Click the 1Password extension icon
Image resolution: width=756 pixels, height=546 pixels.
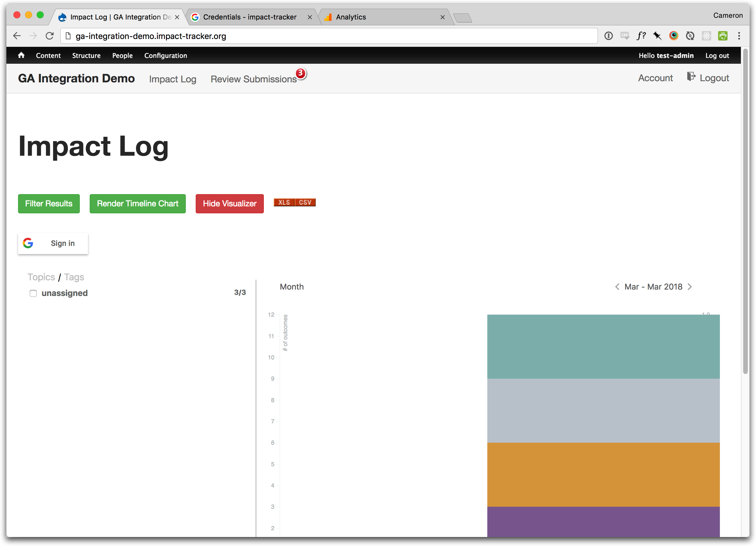tap(608, 36)
